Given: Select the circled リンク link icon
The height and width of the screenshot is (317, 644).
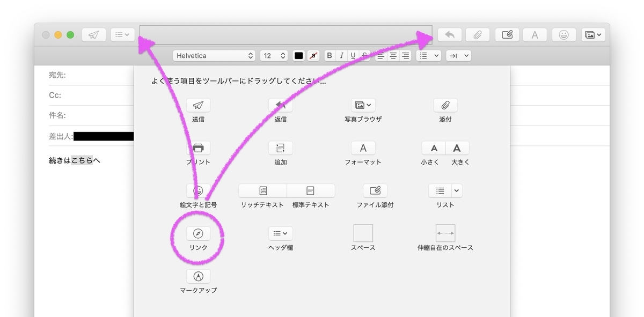Looking at the screenshot, I should pyautogui.click(x=197, y=233).
